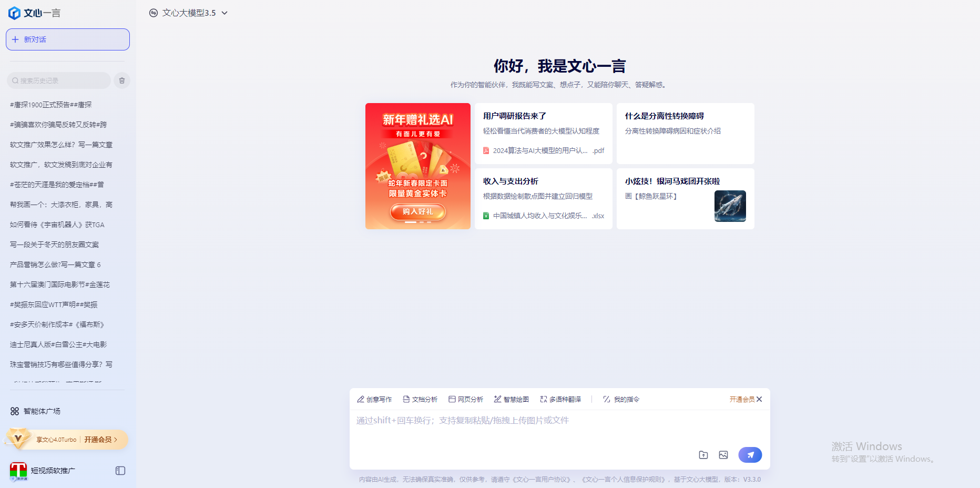Click the model icon beside 文心大模型3.5
980x488 pixels.
154,13
